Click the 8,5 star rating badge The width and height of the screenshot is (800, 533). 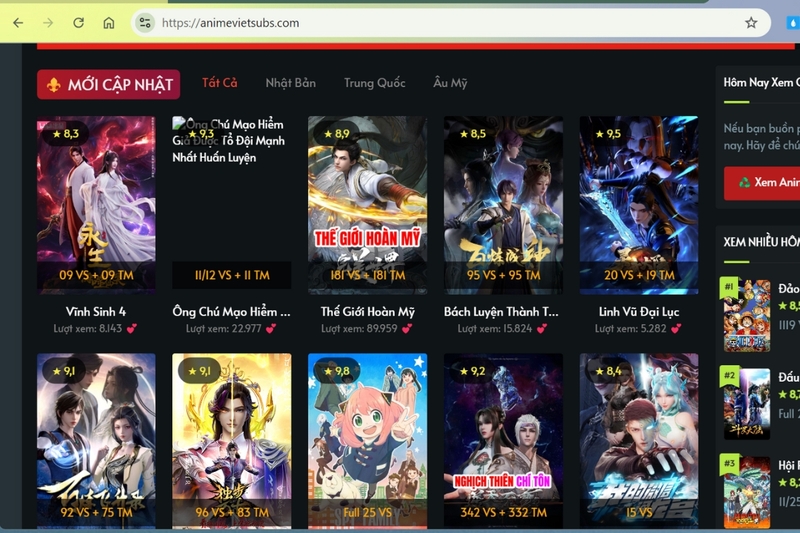point(472,134)
